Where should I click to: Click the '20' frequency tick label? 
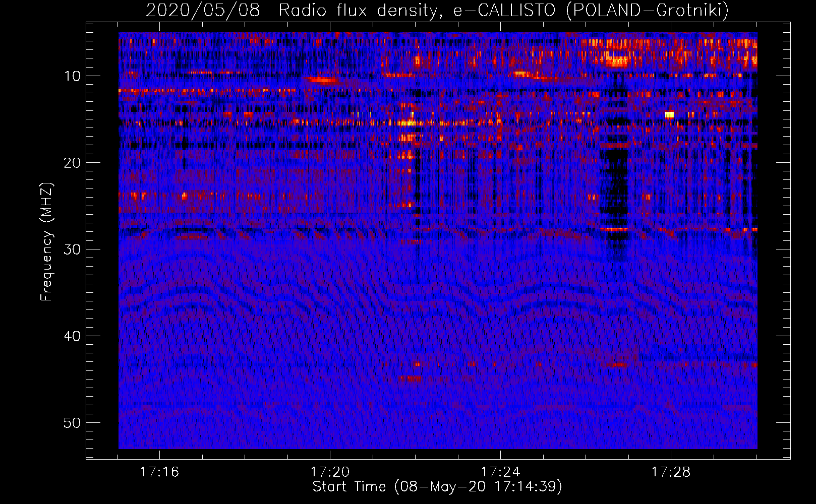point(73,163)
